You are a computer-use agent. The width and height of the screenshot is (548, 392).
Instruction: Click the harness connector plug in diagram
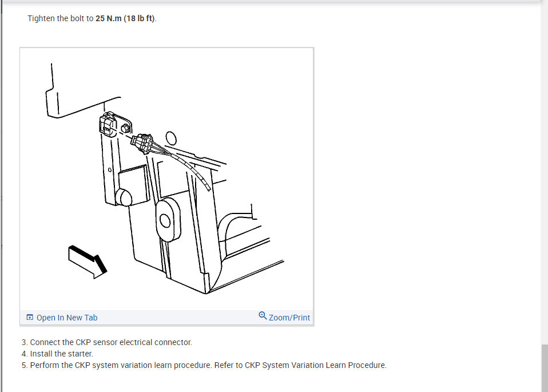[x=142, y=143]
